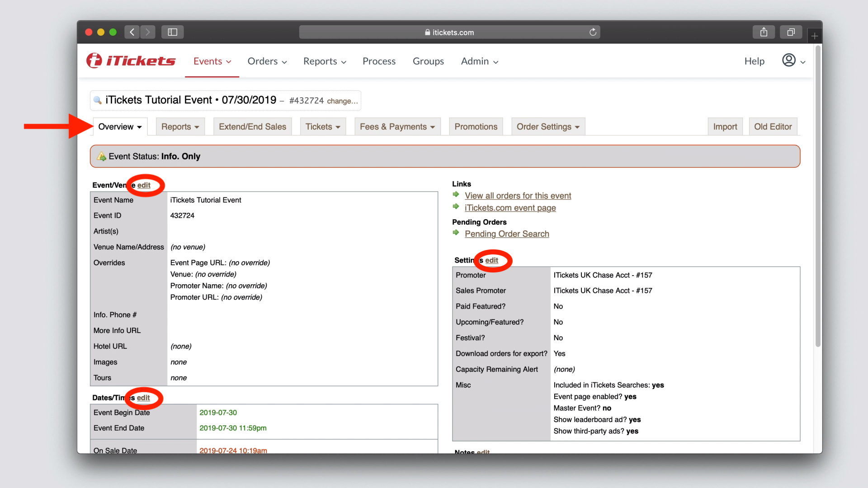The width and height of the screenshot is (868, 488).
Task: Click the Download orders for export? label
Action: pos(501,353)
